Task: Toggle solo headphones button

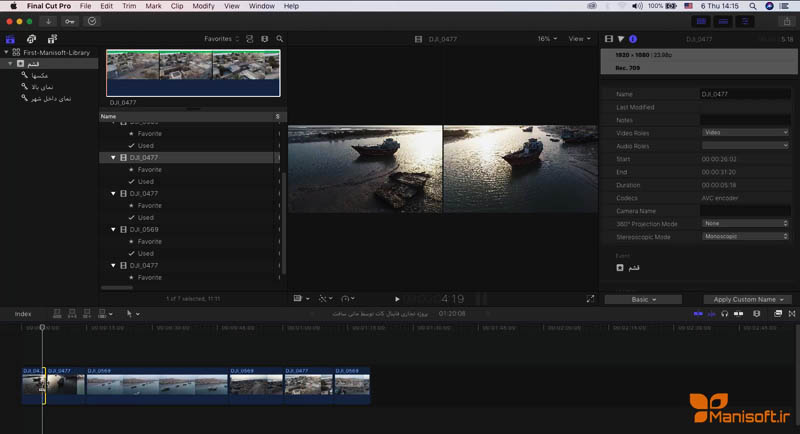Action: pos(724,314)
